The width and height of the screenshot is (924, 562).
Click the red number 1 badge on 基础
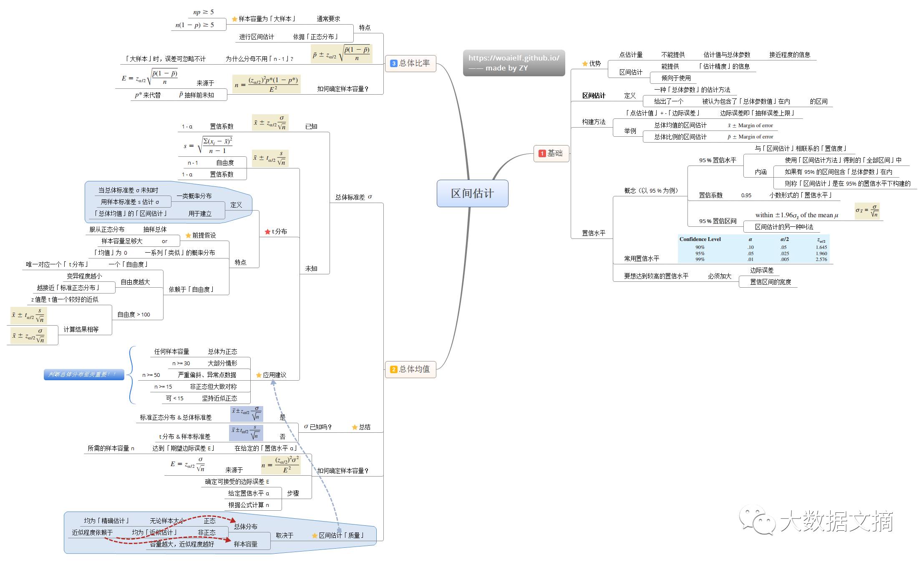[x=542, y=153]
